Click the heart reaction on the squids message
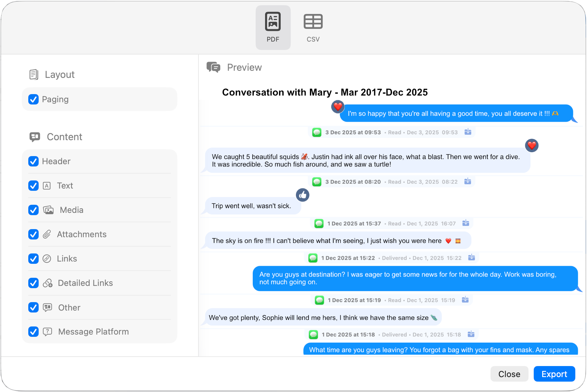587x392 pixels. (531, 145)
